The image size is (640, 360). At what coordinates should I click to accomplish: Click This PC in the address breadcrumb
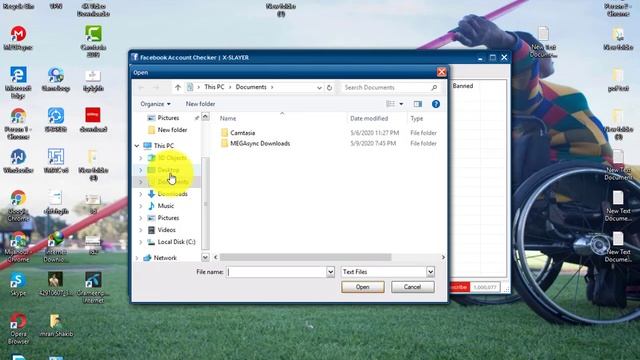click(x=214, y=87)
